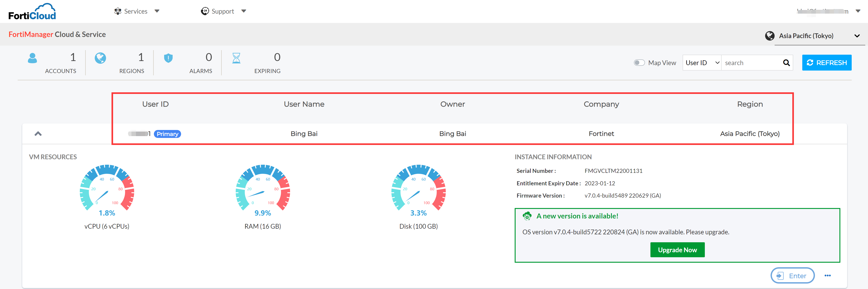
Task: Click the Regions globe icon
Action: tap(100, 58)
